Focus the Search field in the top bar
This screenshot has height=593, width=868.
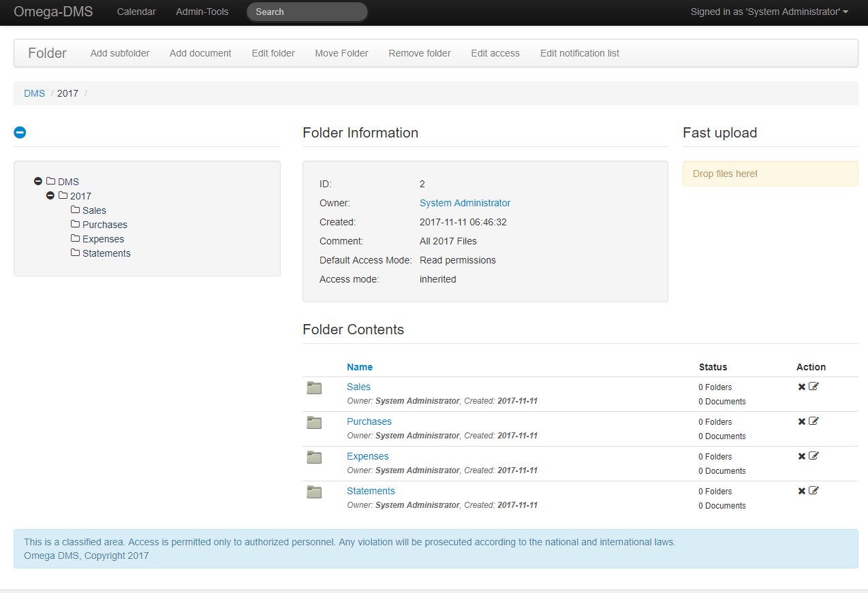pyautogui.click(x=307, y=12)
